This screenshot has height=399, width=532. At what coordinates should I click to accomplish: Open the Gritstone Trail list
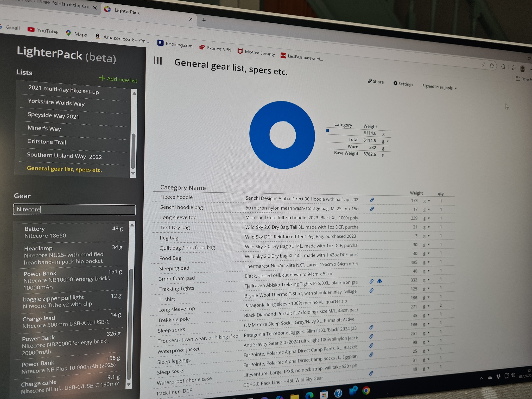point(47,142)
